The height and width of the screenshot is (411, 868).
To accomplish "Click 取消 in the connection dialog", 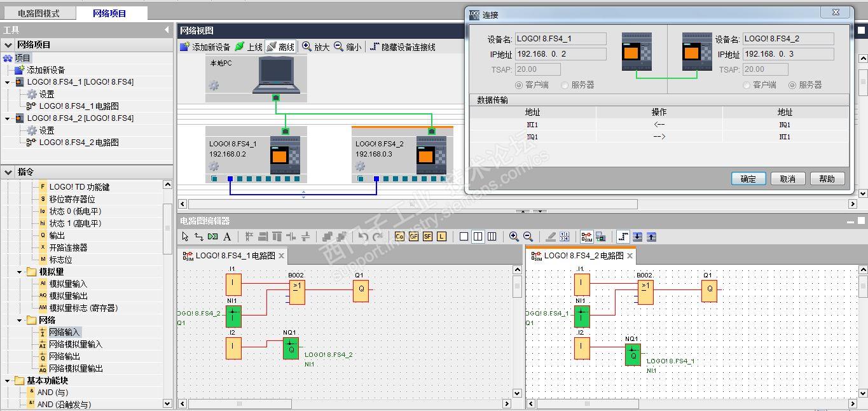I will pyautogui.click(x=788, y=179).
